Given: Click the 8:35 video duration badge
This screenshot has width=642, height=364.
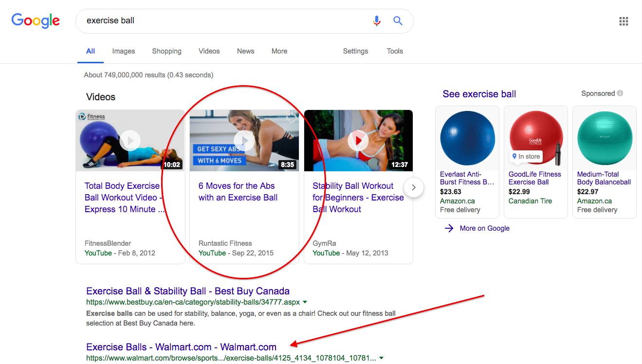Looking at the screenshot, I should [287, 165].
